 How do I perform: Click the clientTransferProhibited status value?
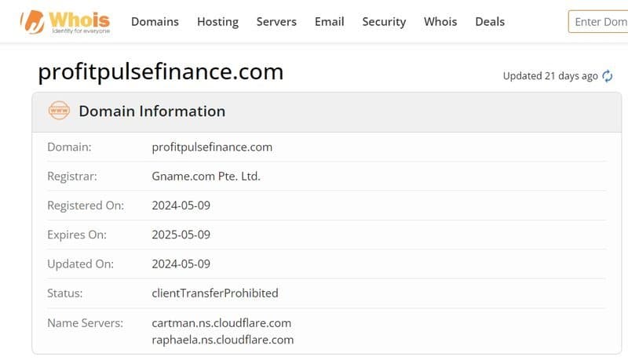(214, 293)
